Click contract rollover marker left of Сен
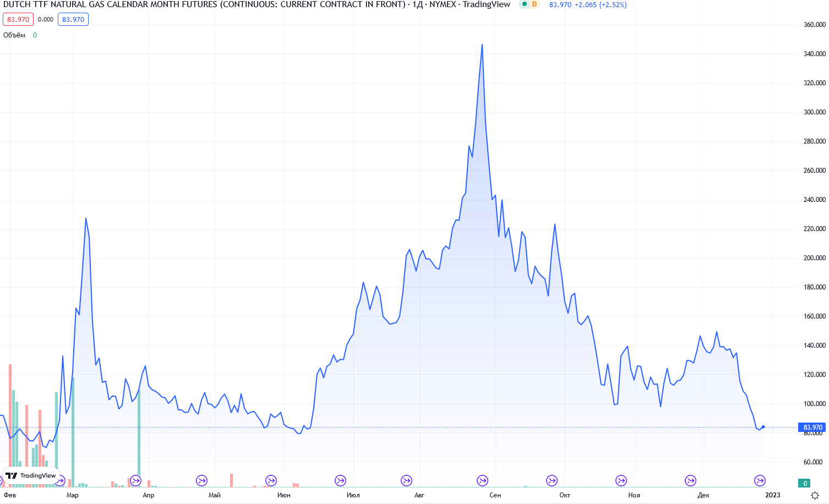The width and height of the screenshot is (829, 504). (x=482, y=480)
